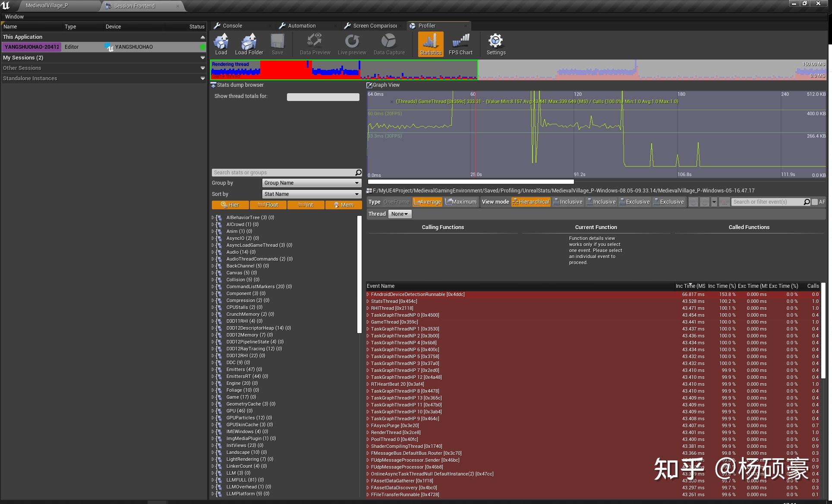
Task: Click the Mem filter button
Action: (x=344, y=205)
